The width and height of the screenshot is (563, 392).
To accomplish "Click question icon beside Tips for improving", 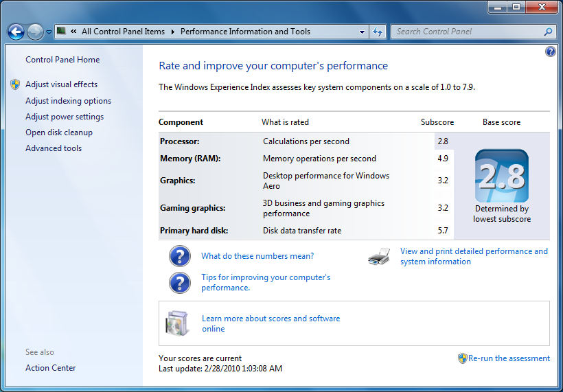I will [x=179, y=283].
